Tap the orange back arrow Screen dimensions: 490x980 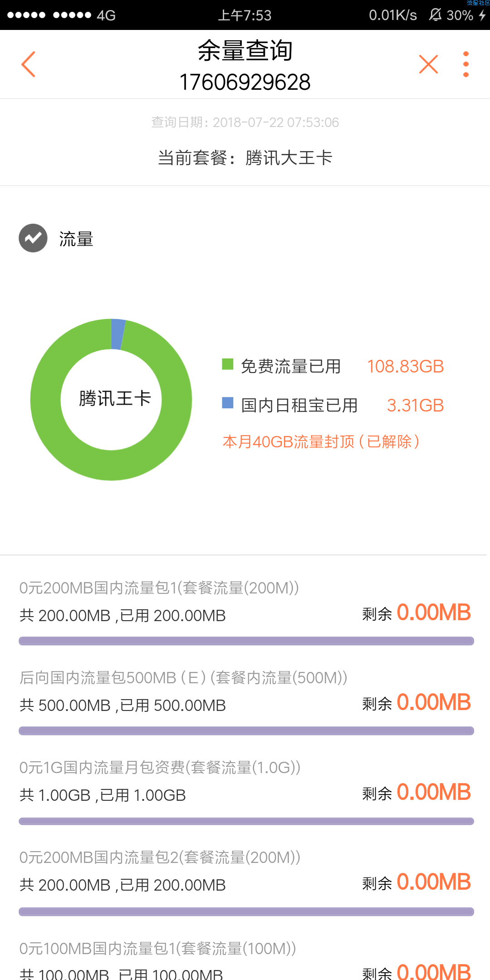(x=28, y=64)
